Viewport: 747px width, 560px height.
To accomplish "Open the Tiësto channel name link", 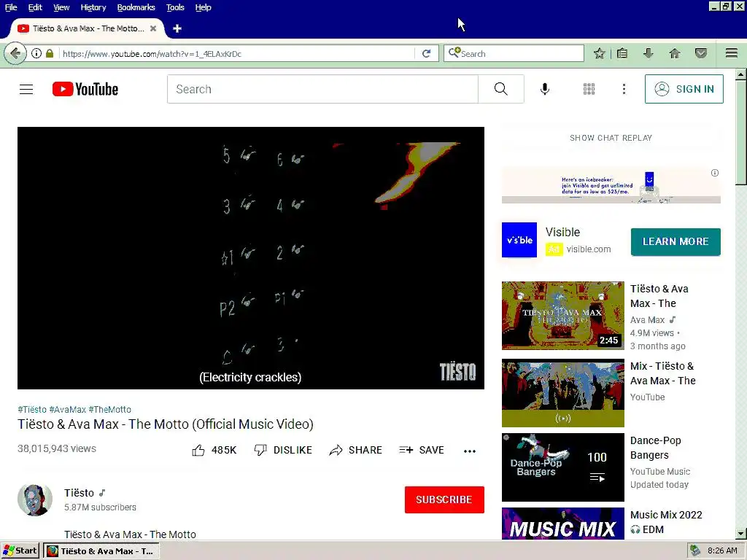I will (x=79, y=493).
